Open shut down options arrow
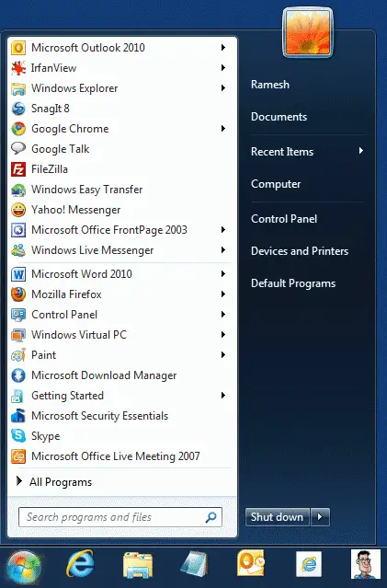This screenshot has width=387, height=588. [x=320, y=517]
